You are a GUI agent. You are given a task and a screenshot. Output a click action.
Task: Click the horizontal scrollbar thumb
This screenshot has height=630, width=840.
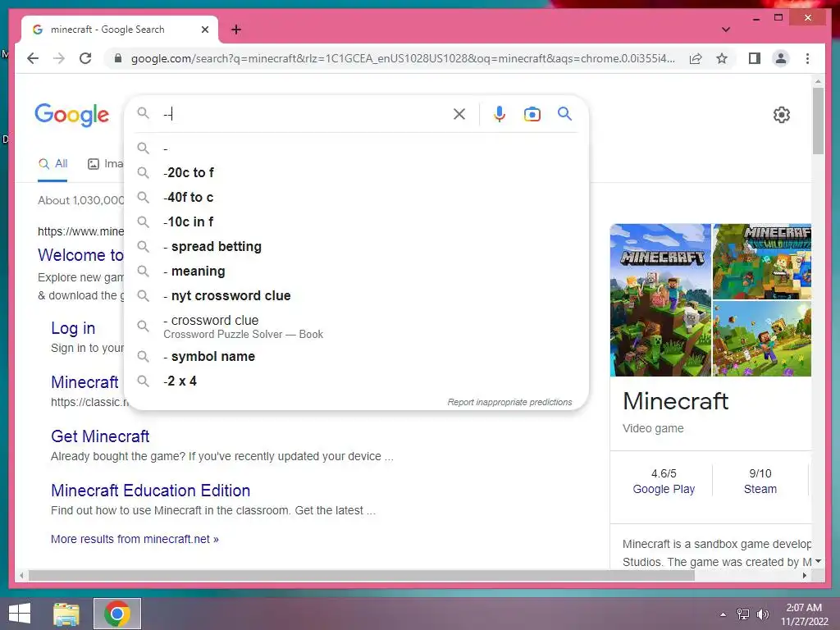tap(362, 575)
